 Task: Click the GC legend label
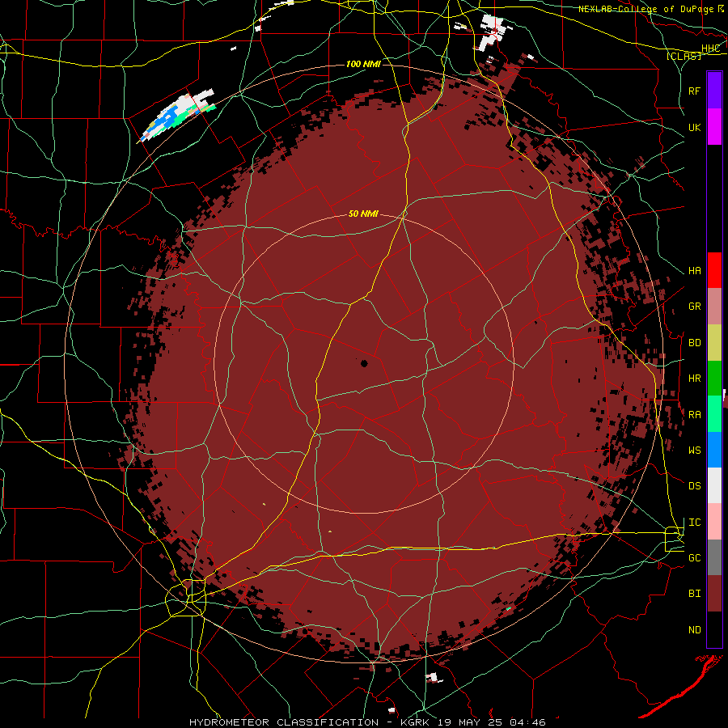(694, 557)
